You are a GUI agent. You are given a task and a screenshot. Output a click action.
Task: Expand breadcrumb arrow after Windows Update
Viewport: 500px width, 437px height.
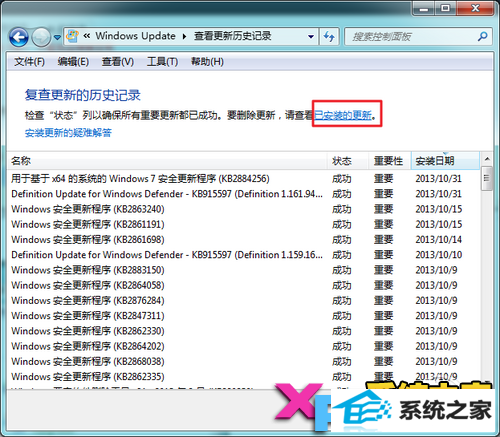(184, 36)
